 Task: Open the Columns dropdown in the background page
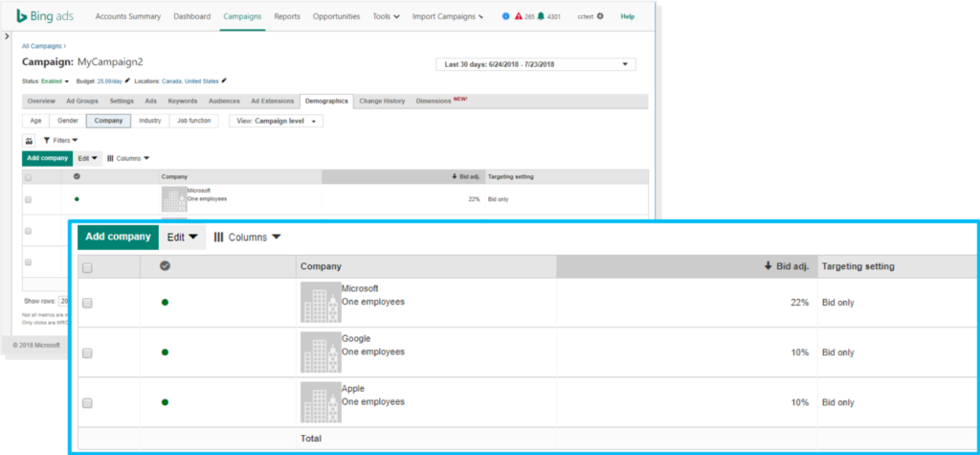pos(128,158)
